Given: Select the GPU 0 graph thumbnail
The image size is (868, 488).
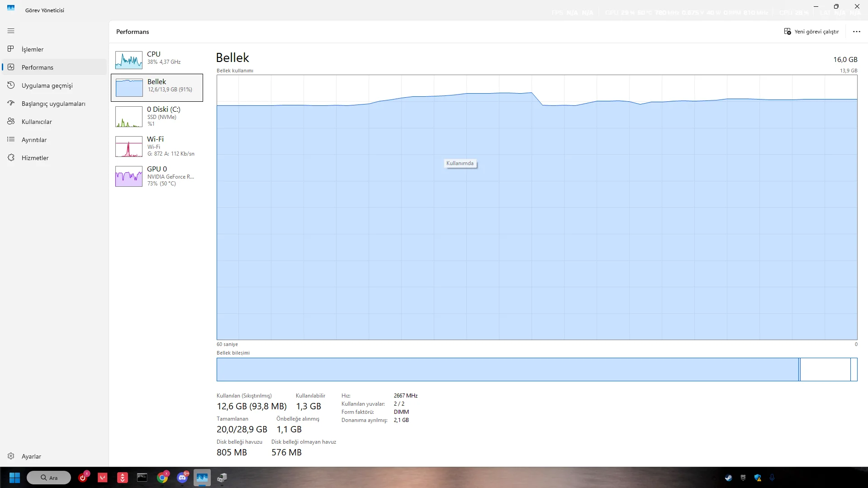Looking at the screenshot, I should click(129, 176).
